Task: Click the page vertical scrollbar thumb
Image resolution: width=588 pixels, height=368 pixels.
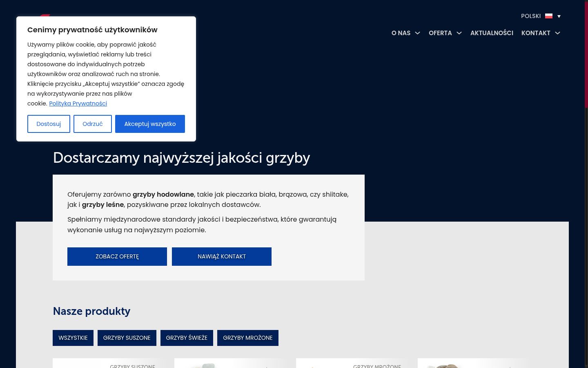Action: 586,54
